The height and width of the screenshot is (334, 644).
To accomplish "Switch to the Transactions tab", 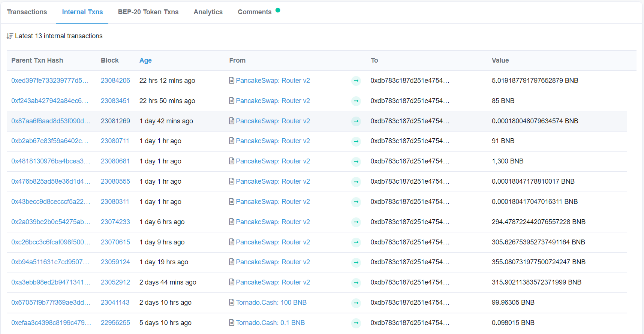I will point(27,12).
